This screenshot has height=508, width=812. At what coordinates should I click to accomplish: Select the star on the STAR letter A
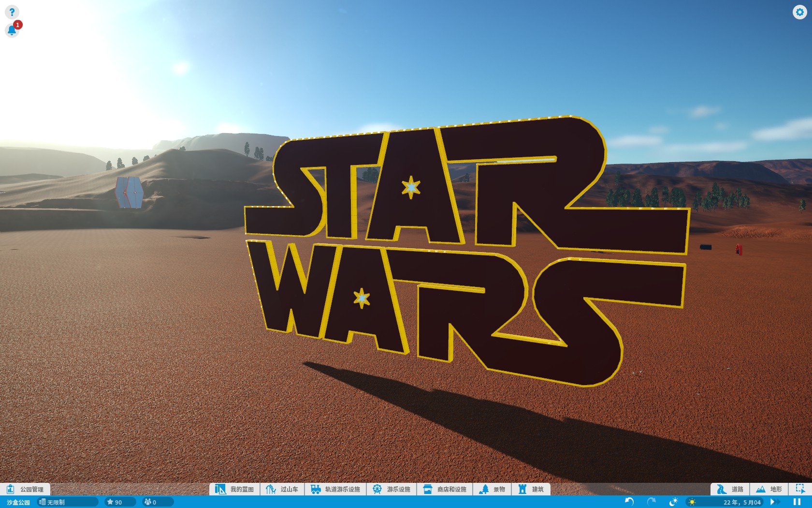point(411,187)
